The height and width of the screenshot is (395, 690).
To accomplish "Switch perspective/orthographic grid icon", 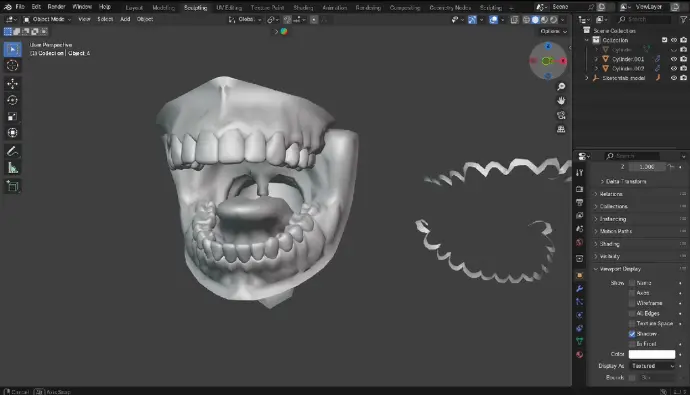I will [x=561, y=129].
